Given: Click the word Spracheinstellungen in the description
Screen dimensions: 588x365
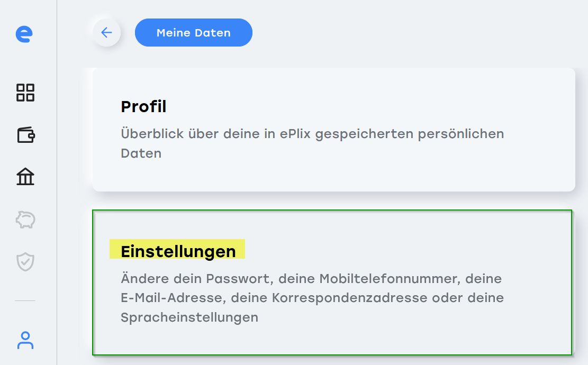Looking at the screenshot, I should (189, 317).
